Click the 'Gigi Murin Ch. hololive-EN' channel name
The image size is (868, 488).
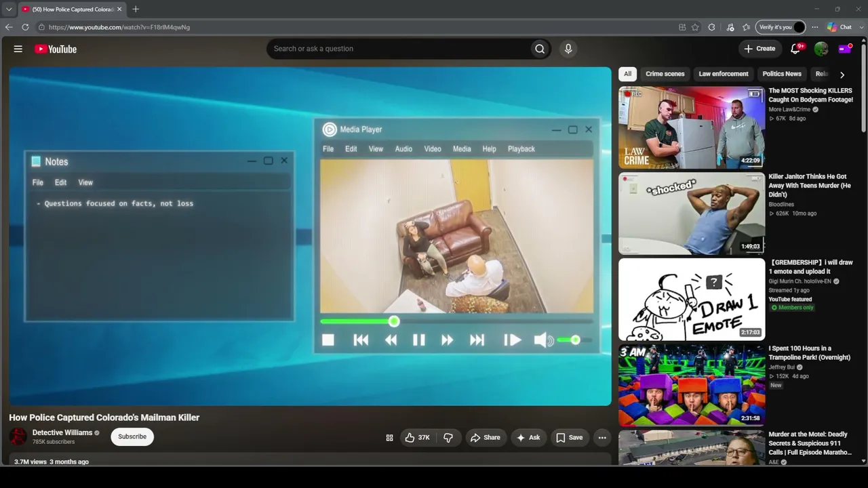tap(800, 281)
